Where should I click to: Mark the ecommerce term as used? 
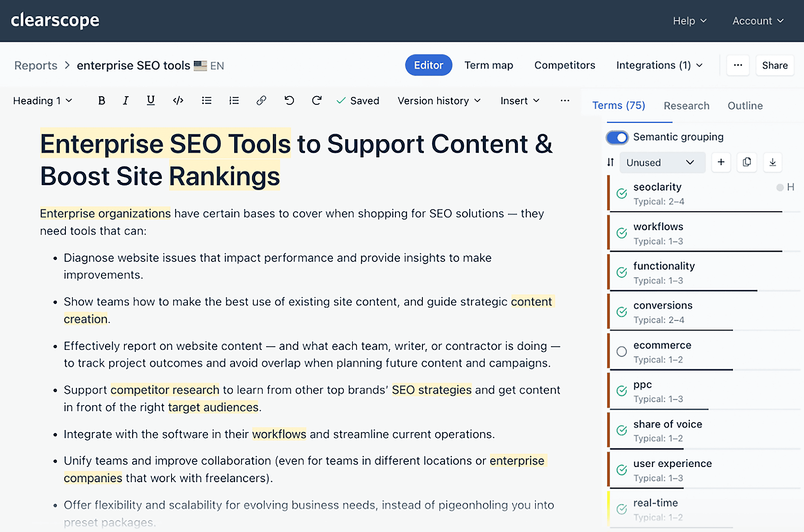[x=621, y=351]
